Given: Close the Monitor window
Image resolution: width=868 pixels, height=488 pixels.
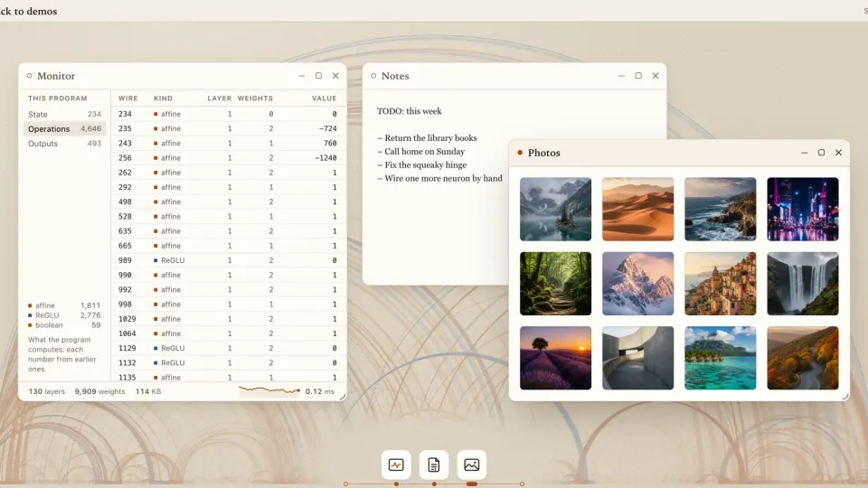Looking at the screenshot, I should tap(335, 76).
